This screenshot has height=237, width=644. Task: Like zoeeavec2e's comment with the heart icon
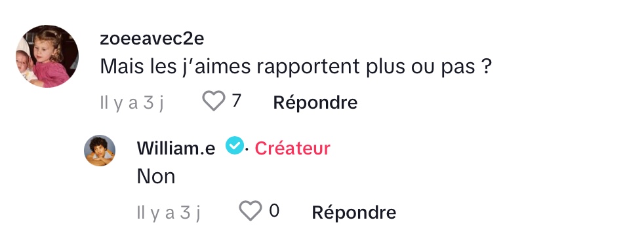click(x=214, y=101)
